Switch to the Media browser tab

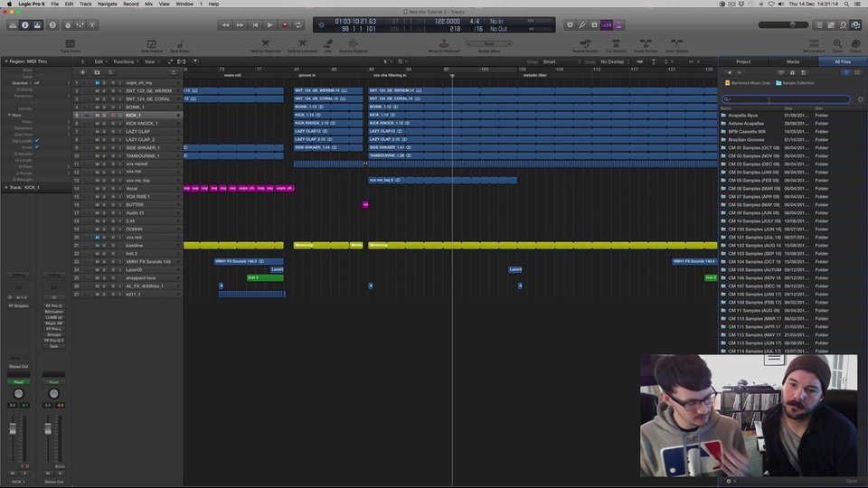point(793,61)
